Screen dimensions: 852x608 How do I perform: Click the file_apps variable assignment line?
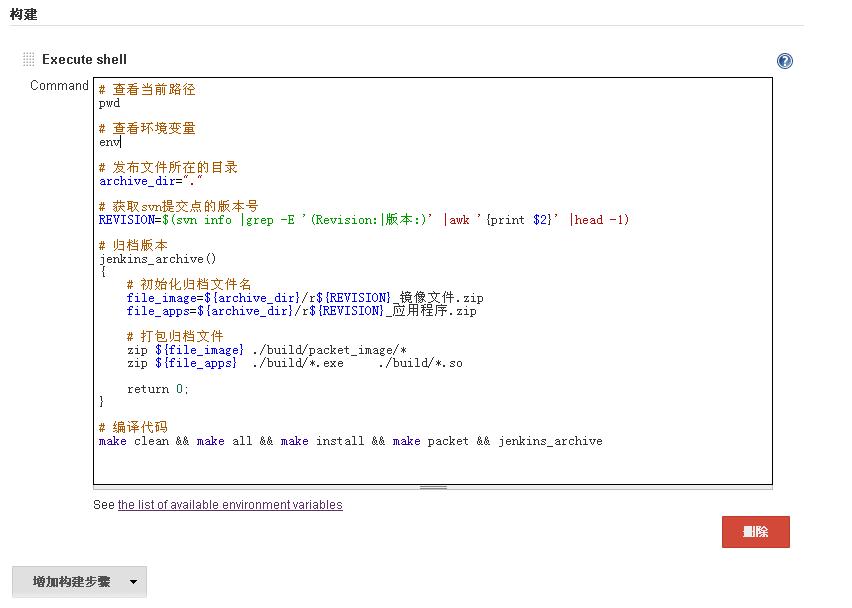point(301,311)
